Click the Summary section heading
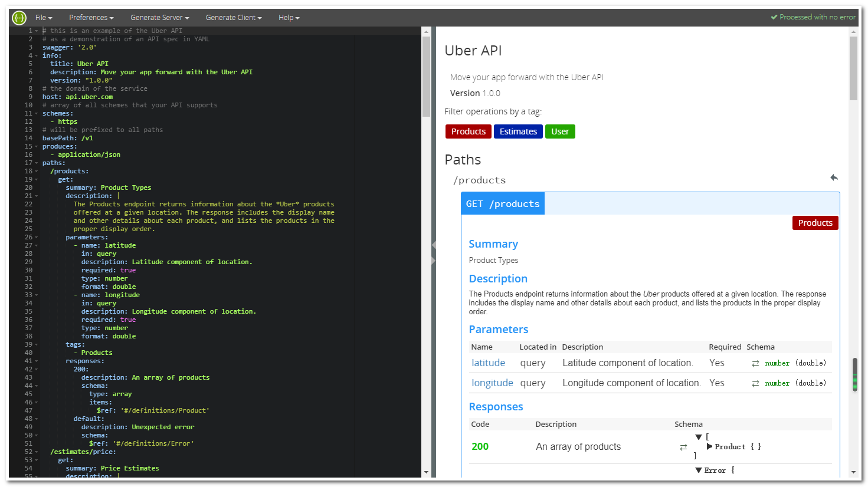 coord(493,244)
